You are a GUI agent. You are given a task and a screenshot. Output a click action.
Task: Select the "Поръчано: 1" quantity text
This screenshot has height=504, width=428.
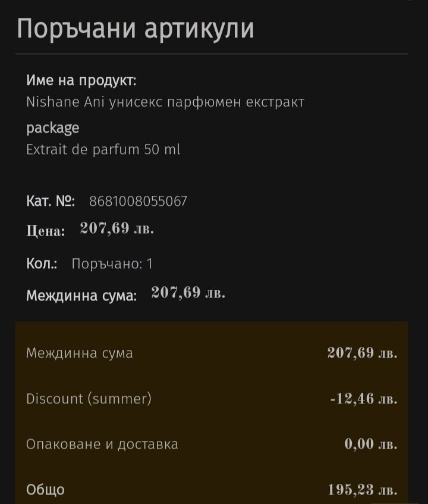(x=112, y=264)
